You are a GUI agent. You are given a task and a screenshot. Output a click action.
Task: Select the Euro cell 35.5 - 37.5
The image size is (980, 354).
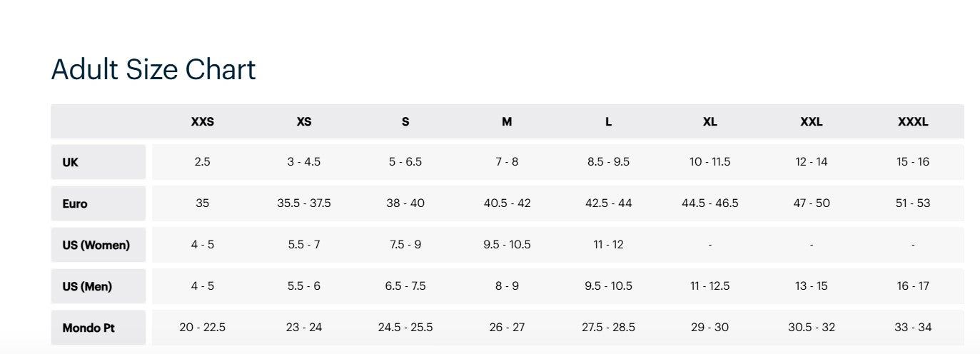pyautogui.click(x=304, y=203)
